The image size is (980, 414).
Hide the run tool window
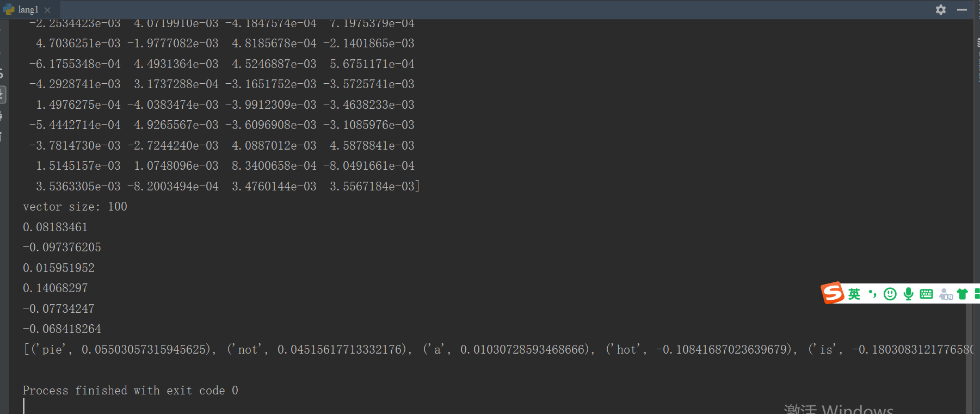(x=962, y=10)
